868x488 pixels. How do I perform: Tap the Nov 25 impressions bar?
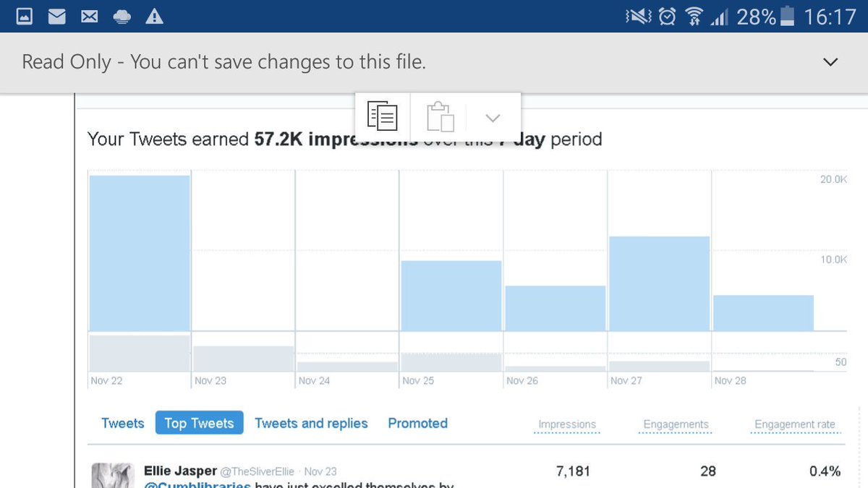[x=451, y=296]
